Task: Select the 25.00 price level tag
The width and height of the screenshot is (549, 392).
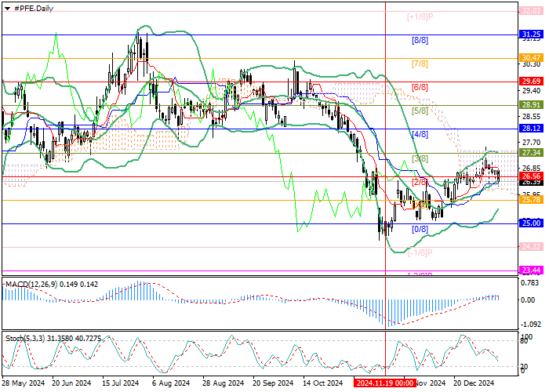Action: [531, 223]
